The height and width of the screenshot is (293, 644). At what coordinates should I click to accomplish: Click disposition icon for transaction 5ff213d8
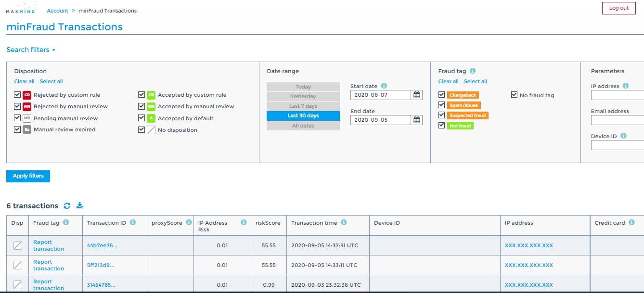pos(17,265)
